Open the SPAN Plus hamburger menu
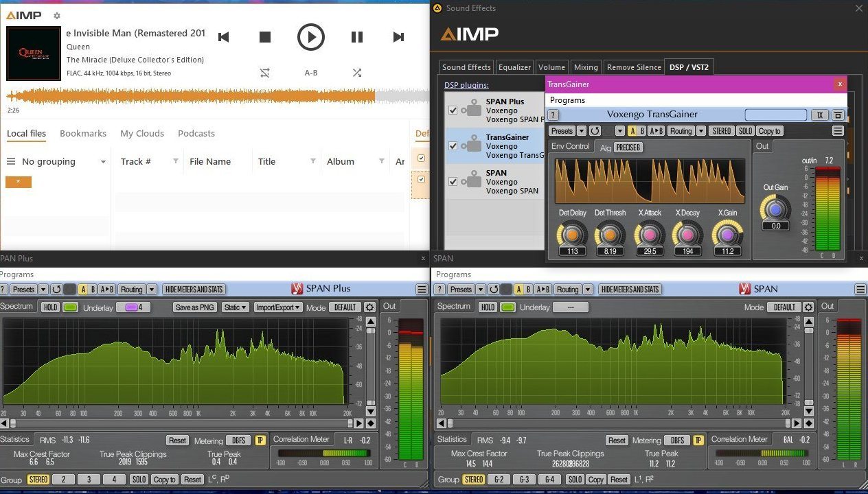The height and width of the screenshot is (494, 868). click(421, 290)
